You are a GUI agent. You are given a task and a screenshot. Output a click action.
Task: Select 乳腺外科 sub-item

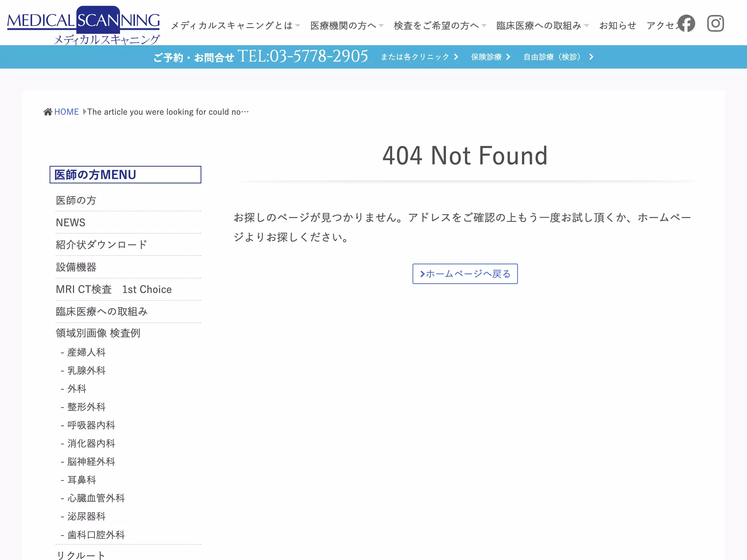click(86, 370)
